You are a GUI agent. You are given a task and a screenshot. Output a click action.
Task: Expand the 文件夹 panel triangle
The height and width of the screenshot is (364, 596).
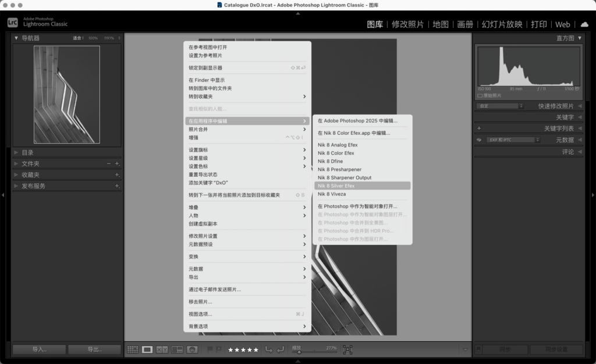[x=16, y=163]
